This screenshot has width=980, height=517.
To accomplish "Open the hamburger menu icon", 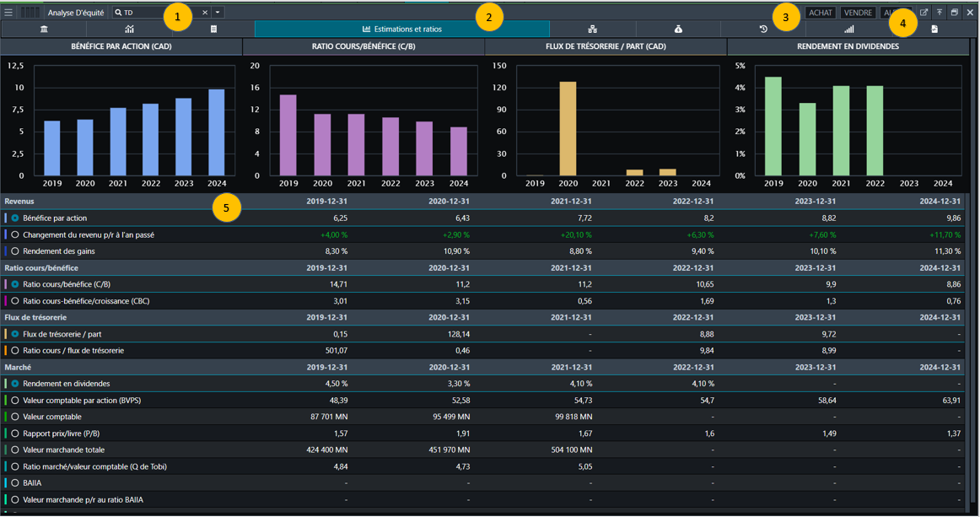I will 8,13.
